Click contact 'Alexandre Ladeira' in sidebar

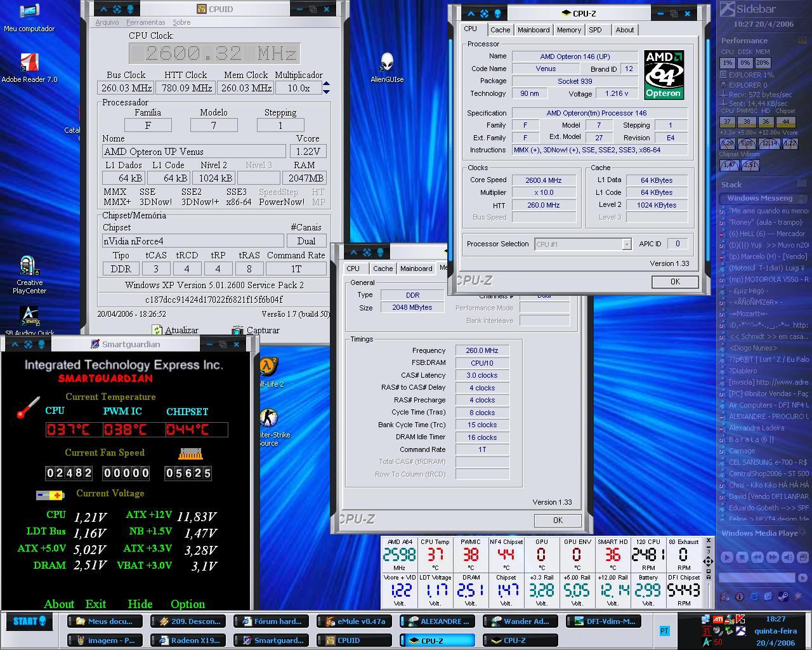756,428
